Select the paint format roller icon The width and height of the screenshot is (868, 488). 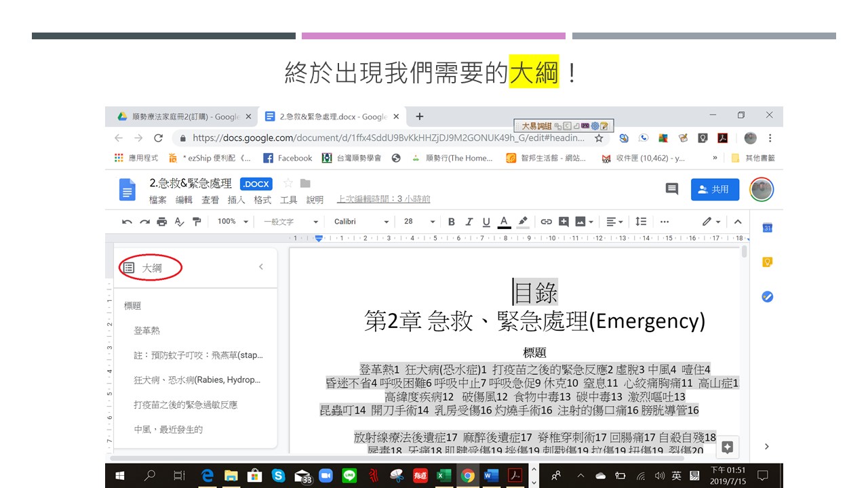click(197, 222)
